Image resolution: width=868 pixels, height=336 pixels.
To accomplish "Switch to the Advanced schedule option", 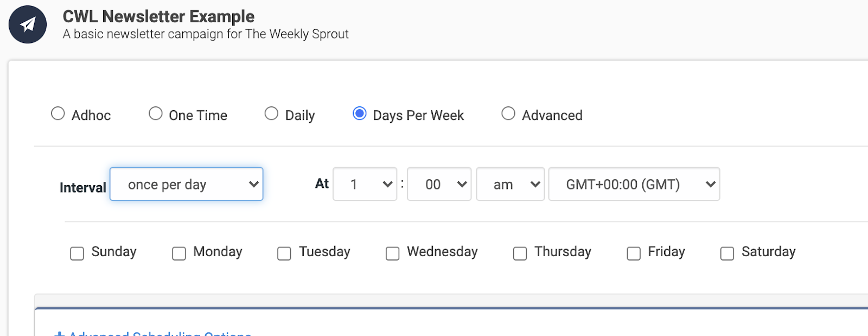I will [x=508, y=113].
